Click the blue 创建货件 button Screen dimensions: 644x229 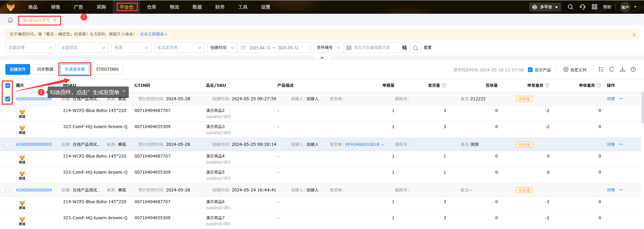(18, 69)
